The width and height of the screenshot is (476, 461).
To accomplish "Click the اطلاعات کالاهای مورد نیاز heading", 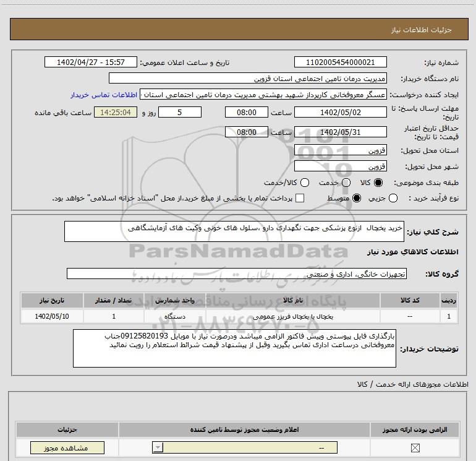I will (412, 252).
